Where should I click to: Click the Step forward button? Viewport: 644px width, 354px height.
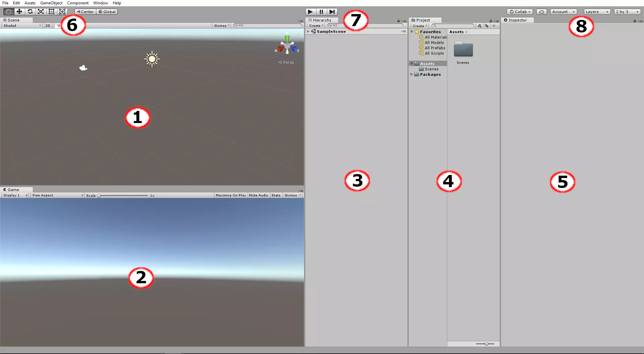(x=332, y=12)
